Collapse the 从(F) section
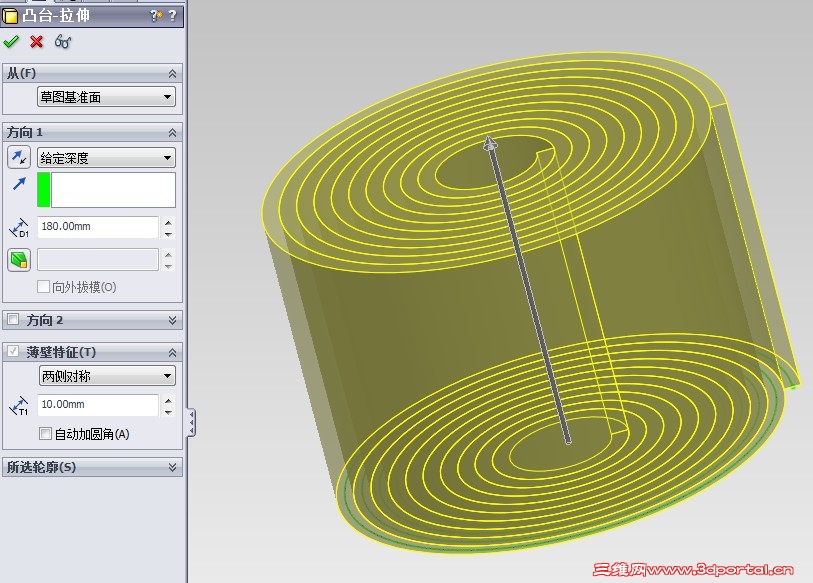 172,74
